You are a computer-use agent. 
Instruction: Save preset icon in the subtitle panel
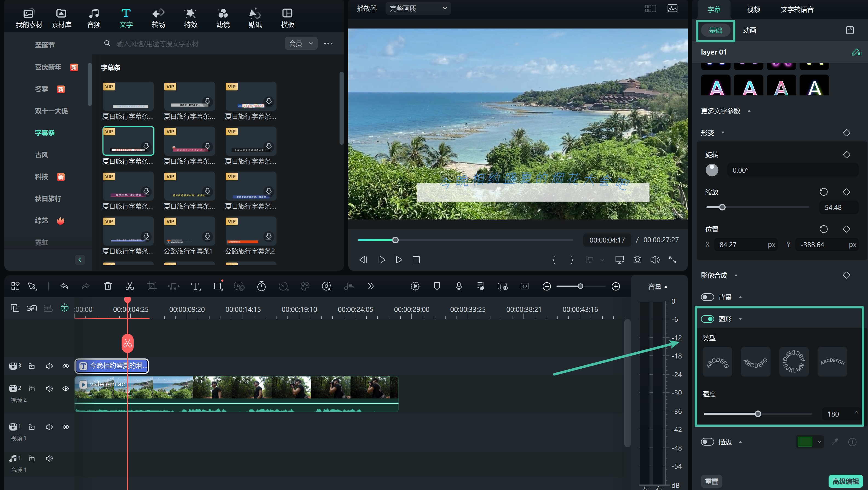[849, 30]
